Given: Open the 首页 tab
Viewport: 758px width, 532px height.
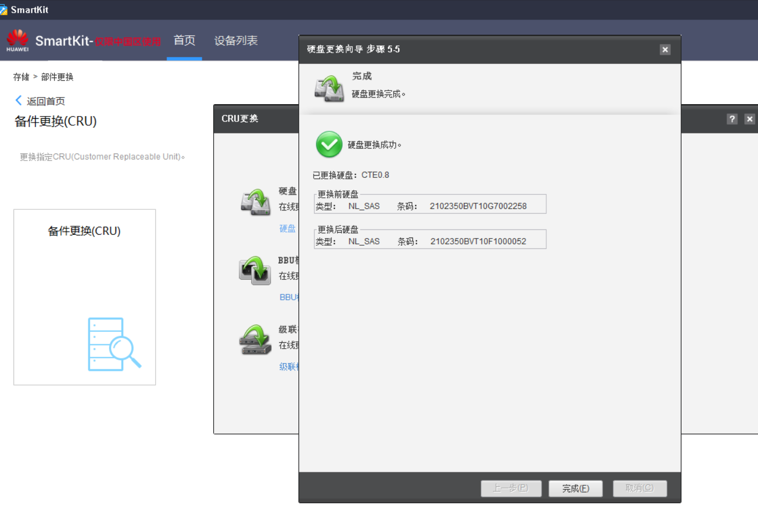Looking at the screenshot, I should (184, 41).
